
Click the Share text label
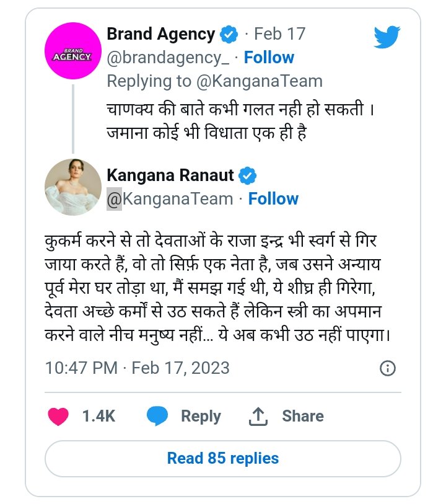pyautogui.click(x=303, y=416)
